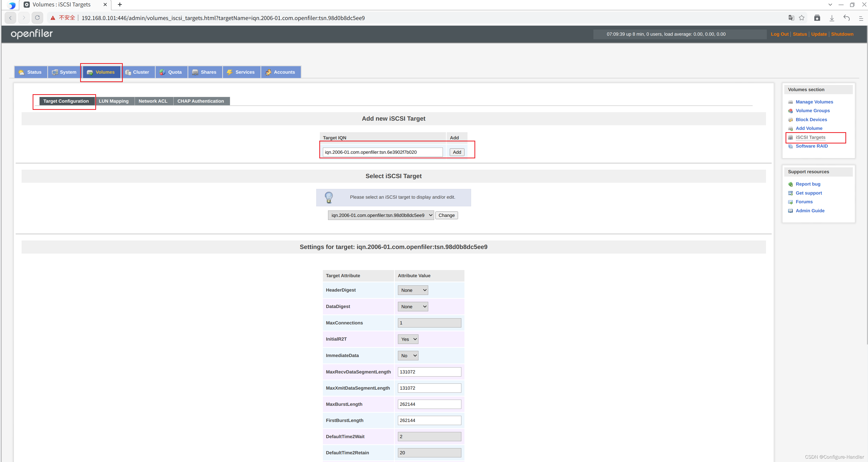Expand the InitialR2T Yes dropdown
Image resolution: width=868 pixels, height=462 pixels.
point(408,339)
